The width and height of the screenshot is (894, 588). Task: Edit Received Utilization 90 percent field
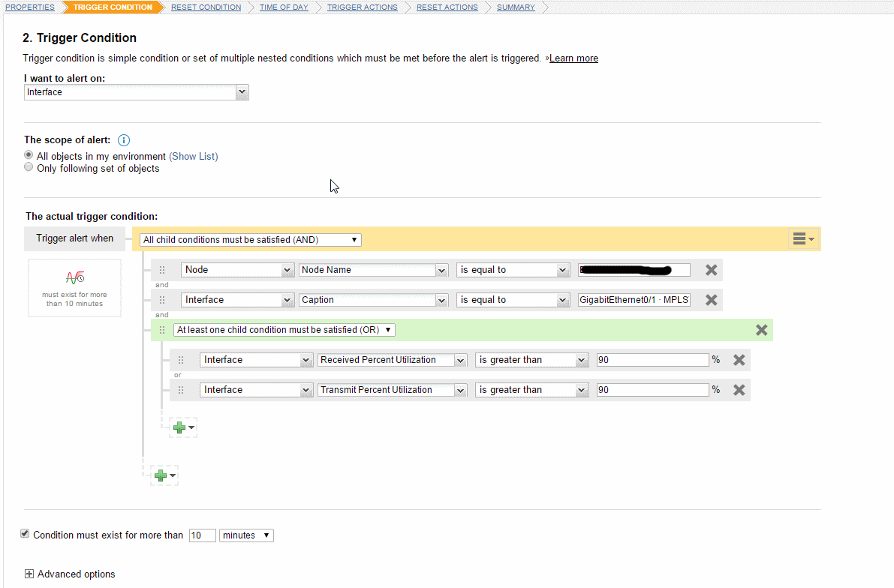[x=653, y=360]
